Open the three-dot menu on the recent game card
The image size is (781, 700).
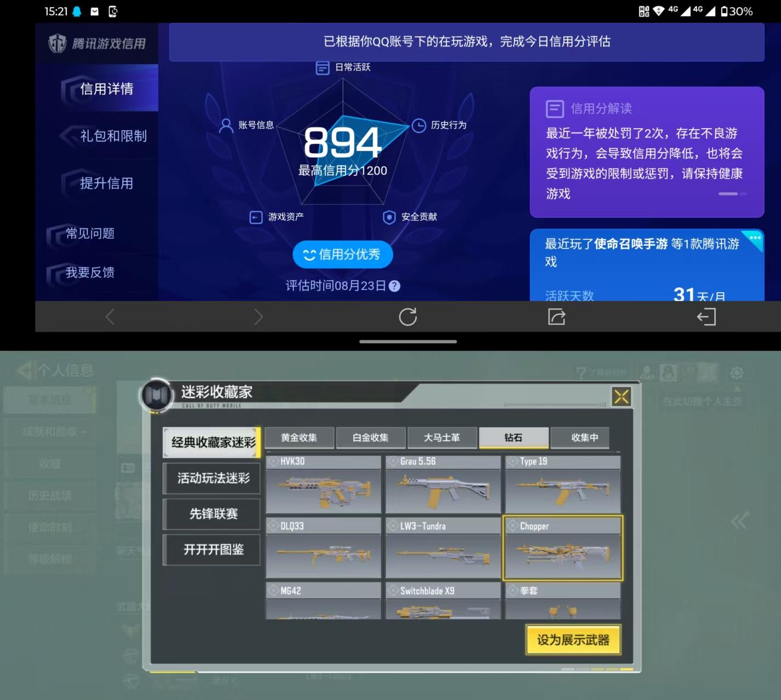click(755, 238)
